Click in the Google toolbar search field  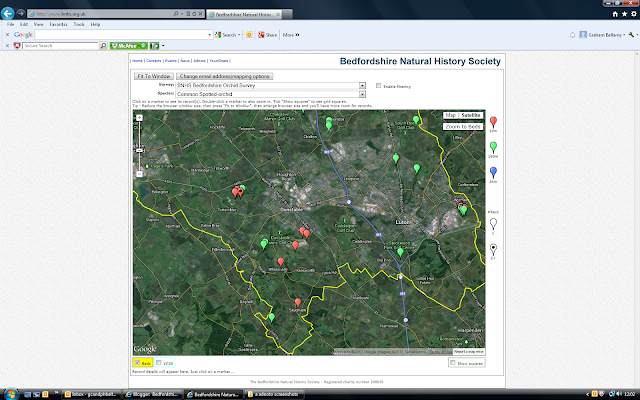pyautogui.click(x=121, y=35)
